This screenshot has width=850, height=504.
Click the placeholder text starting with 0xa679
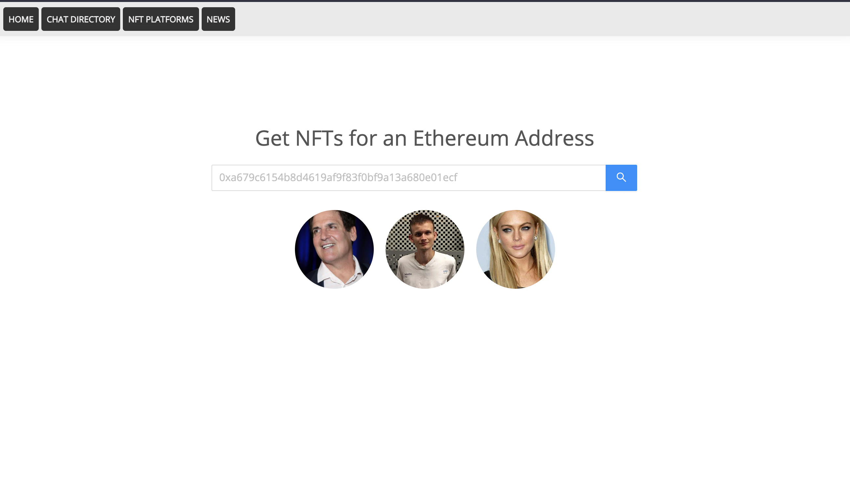[338, 177]
